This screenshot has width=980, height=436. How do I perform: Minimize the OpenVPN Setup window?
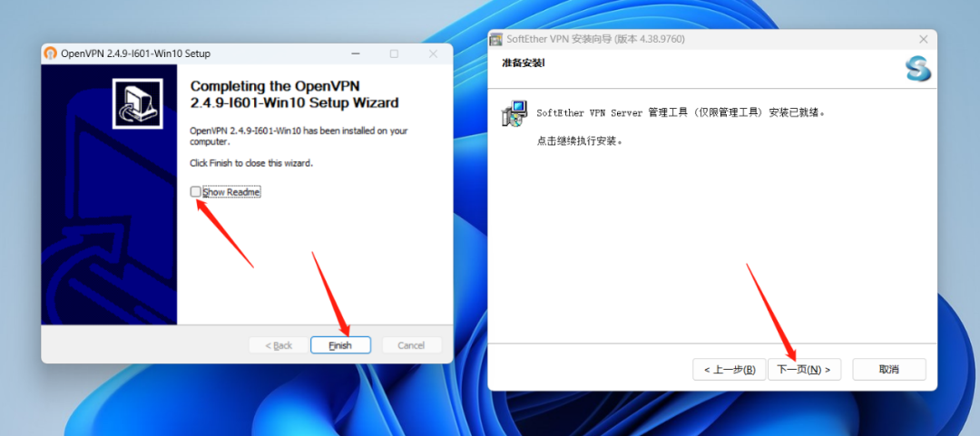(355, 53)
